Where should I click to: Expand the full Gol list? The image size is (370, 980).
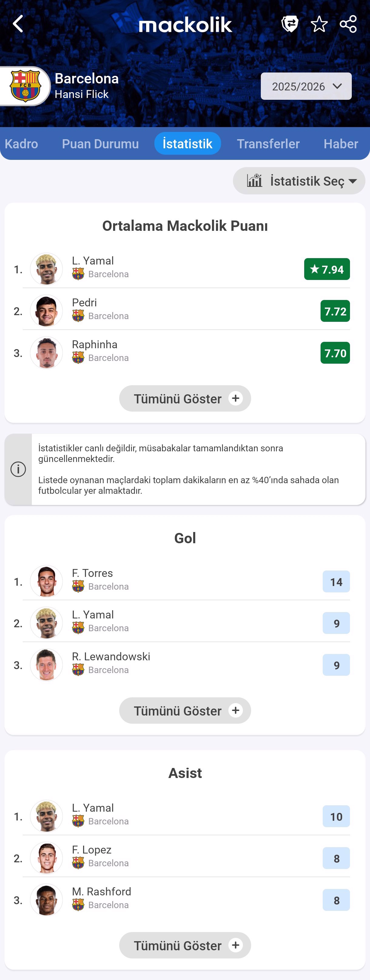(185, 710)
